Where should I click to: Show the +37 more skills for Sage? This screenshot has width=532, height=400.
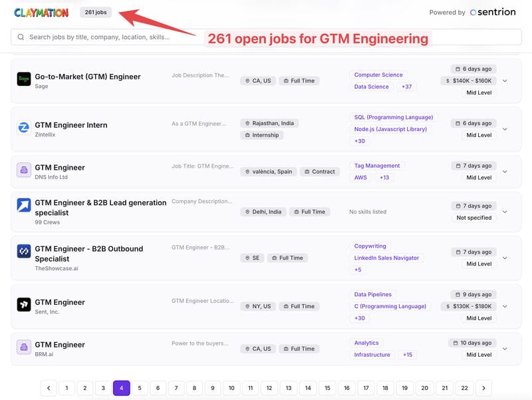(x=406, y=87)
